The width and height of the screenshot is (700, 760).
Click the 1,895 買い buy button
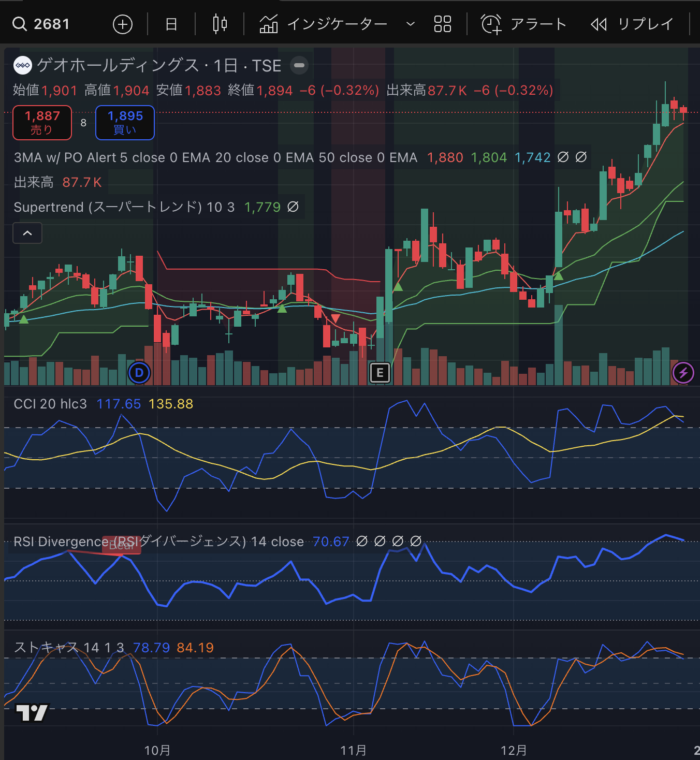[125, 123]
